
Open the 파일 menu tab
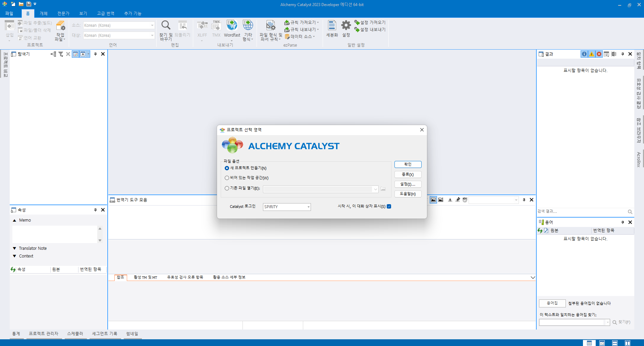9,13
